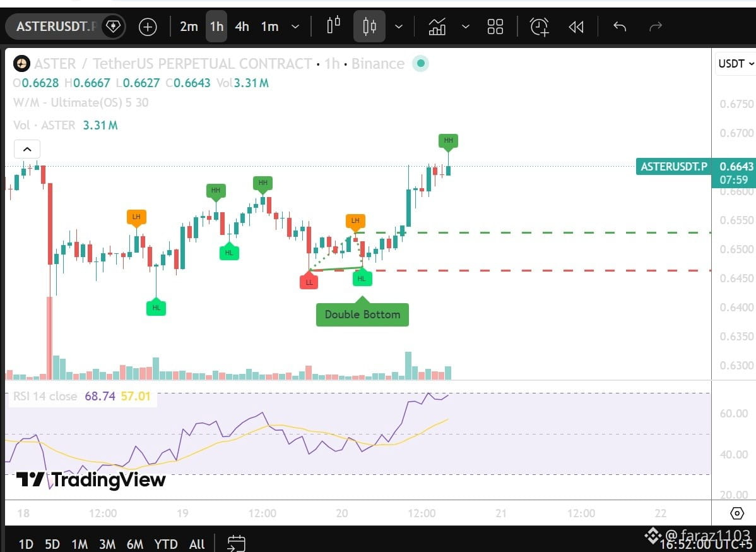756x552 pixels.
Task: Expand the indicators favorites dropdown
Action: (x=465, y=27)
